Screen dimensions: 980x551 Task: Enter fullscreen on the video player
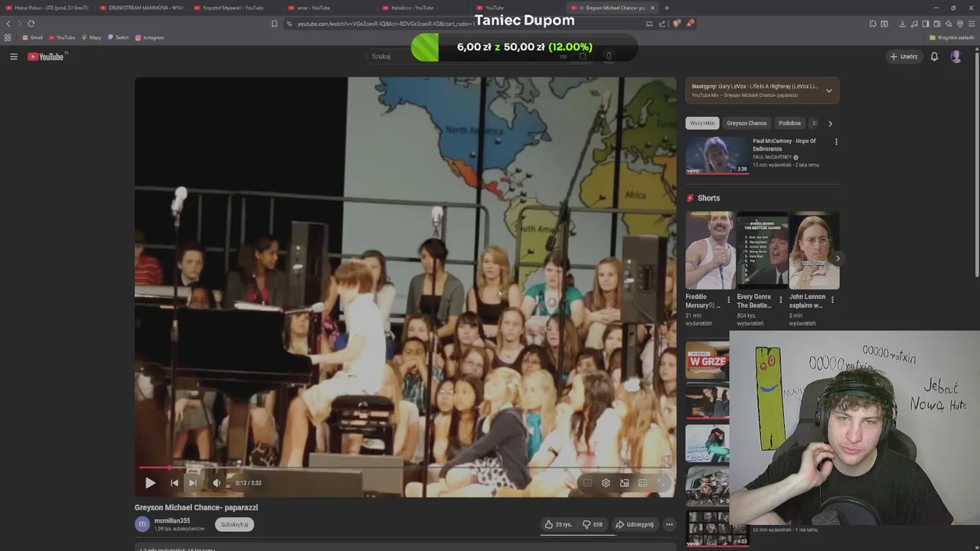[x=661, y=483]
